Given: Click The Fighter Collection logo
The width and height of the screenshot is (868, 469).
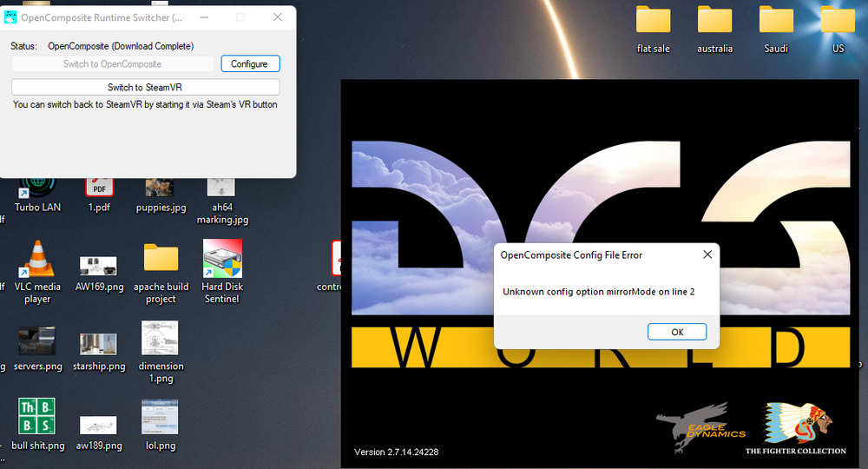Looking at the screenshot, I should [795, 428].
